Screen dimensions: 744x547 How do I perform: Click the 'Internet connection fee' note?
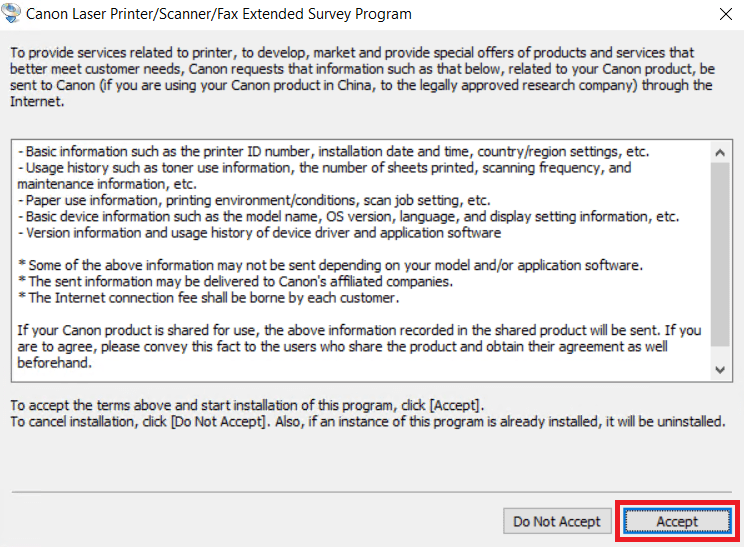tap(208, 298)
